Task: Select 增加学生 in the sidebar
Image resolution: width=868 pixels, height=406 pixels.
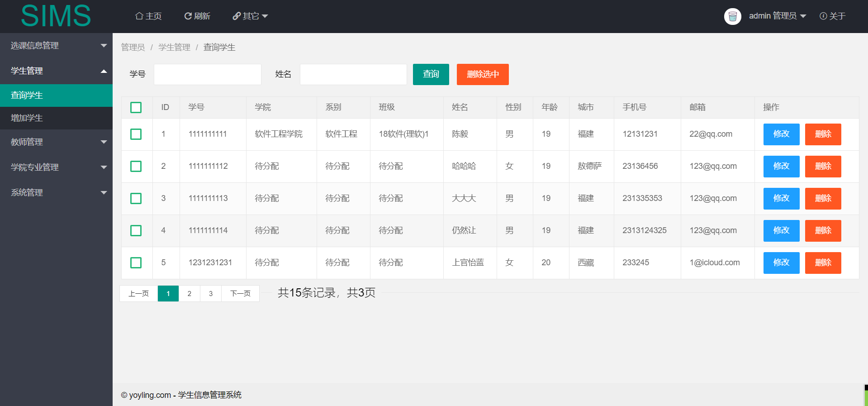Action: [56, 118]
